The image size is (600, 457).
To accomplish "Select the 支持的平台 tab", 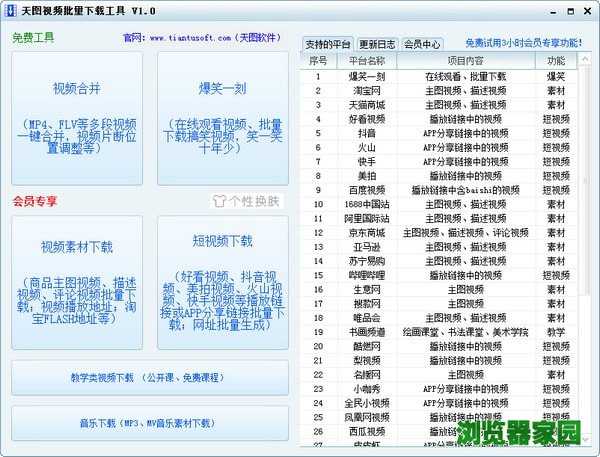I will pyautogui.click(x=328, y=44).
